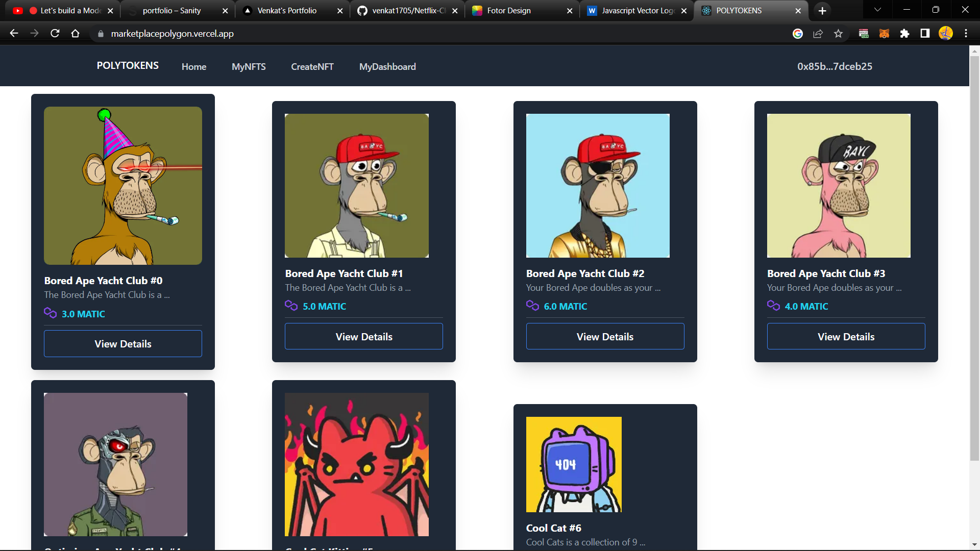Click the cyborg ape image on purple background

[115, 464]
